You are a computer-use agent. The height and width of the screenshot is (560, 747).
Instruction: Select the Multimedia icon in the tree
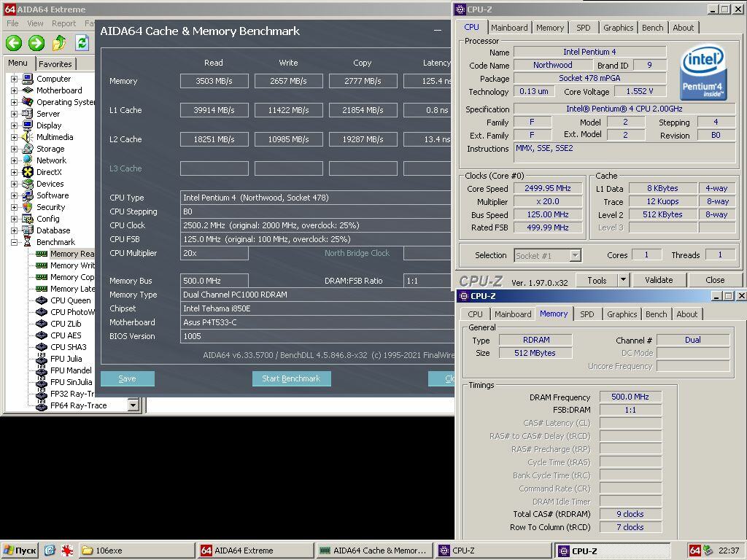pos(28,136)
